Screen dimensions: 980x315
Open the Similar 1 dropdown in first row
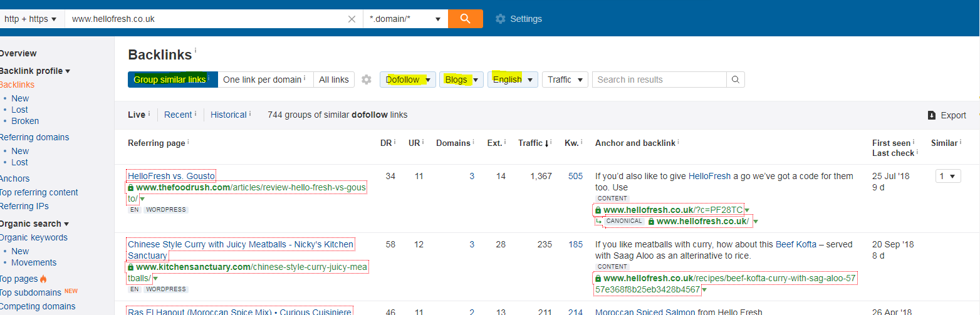[948, 177]
